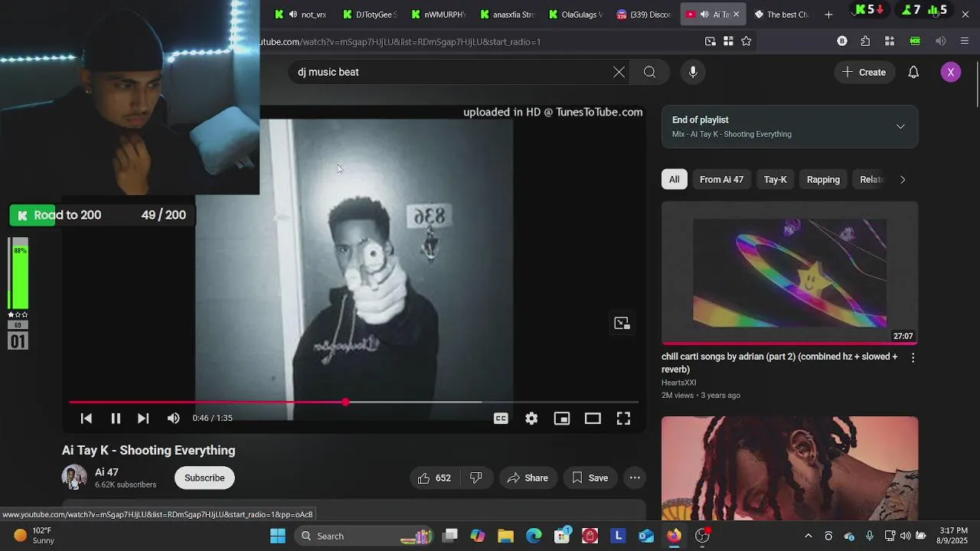Open a new browser tab
The height and width of the screenshot is (551, 980).
(x=828, y=14)
